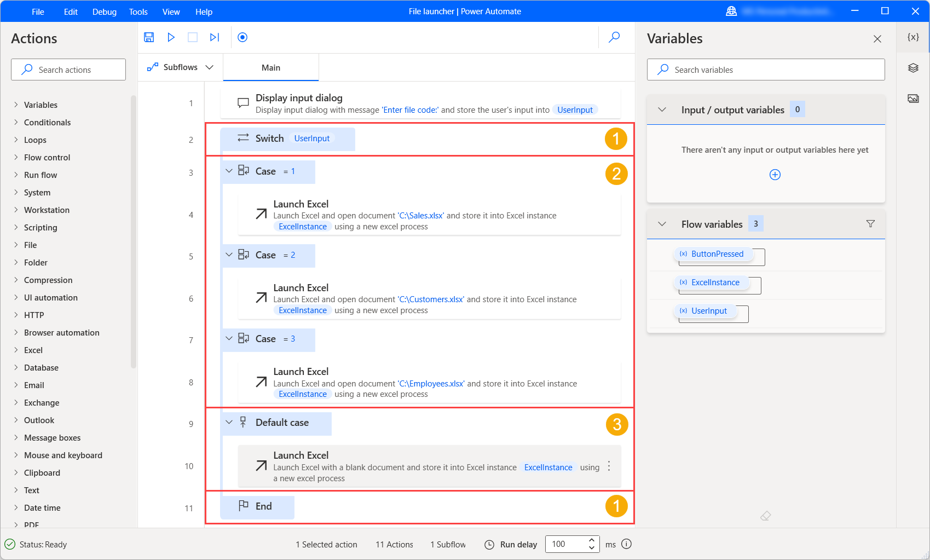930x560 pixels.
Task: Open the UI elements layers icon
Action: 913,68
